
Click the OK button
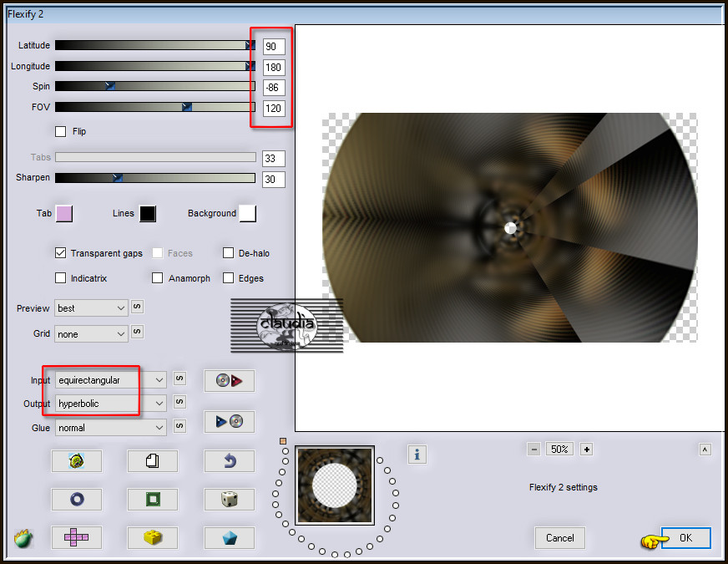[685, 538]
